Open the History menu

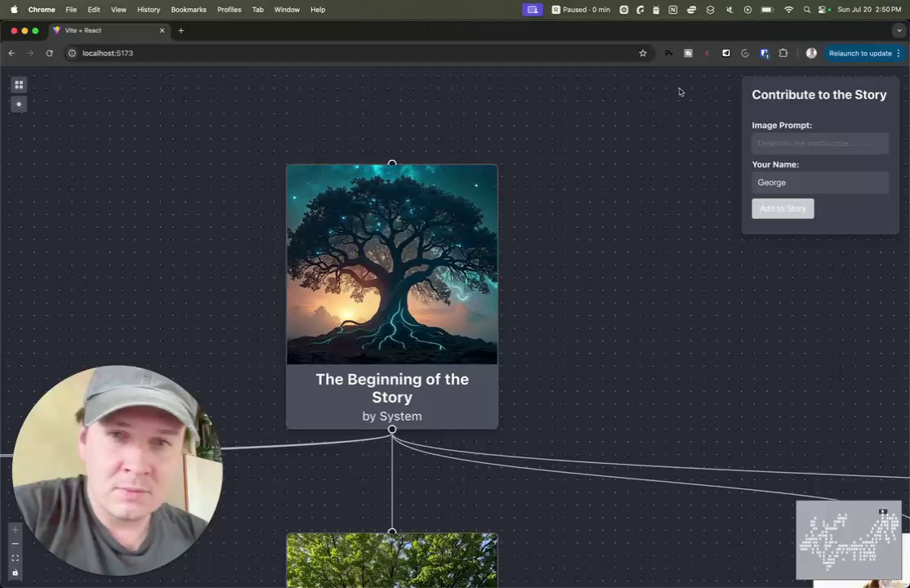click(x=149, y=9)
